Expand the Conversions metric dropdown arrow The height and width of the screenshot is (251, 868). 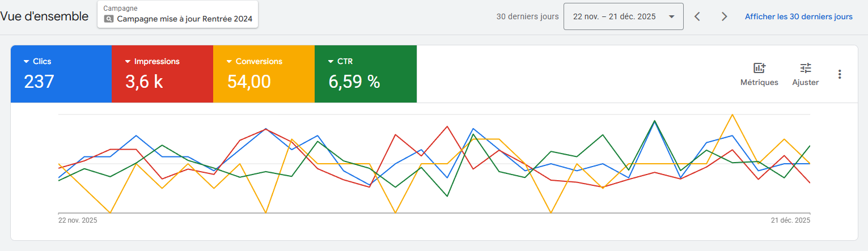[x=230, y=61]
